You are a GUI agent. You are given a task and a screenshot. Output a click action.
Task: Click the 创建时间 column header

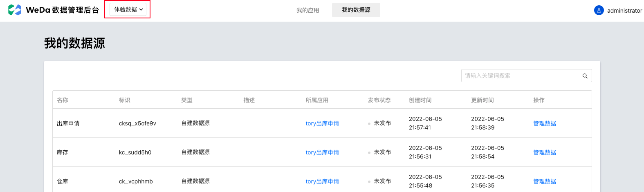click(420, 100)
